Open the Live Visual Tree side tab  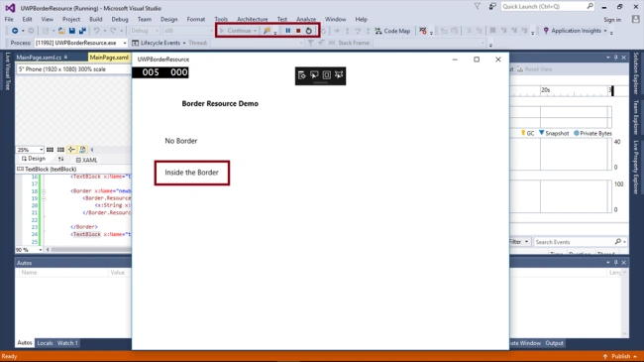[x=7, y=70]
